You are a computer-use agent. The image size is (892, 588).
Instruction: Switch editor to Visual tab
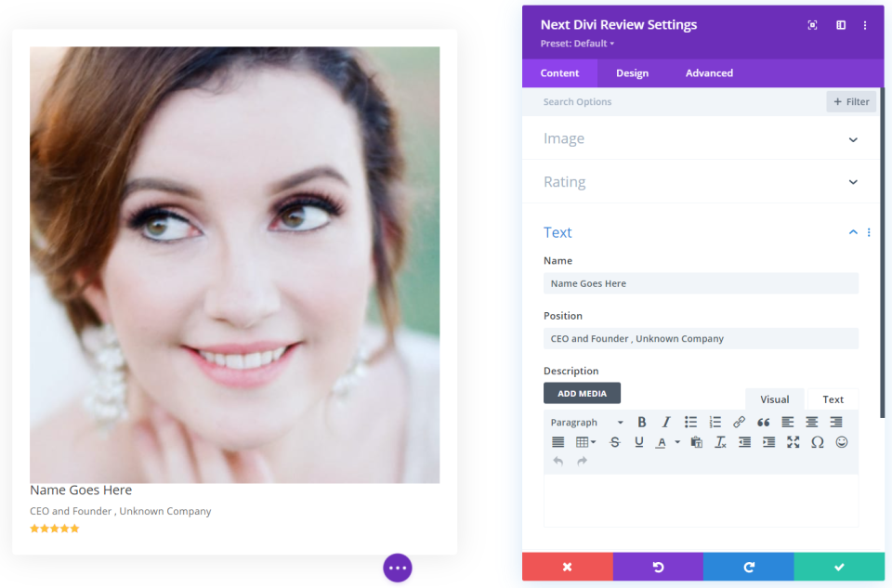tap(774, 399)
